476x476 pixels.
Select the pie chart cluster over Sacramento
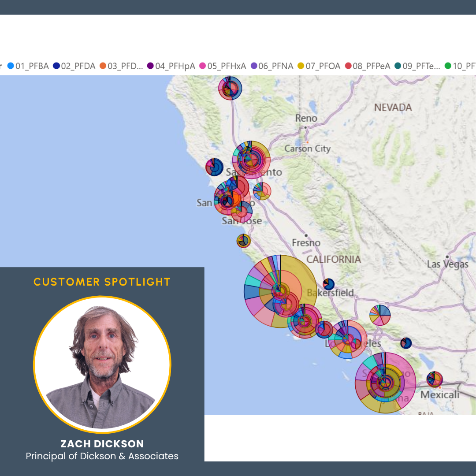click(x=251, y=159)
